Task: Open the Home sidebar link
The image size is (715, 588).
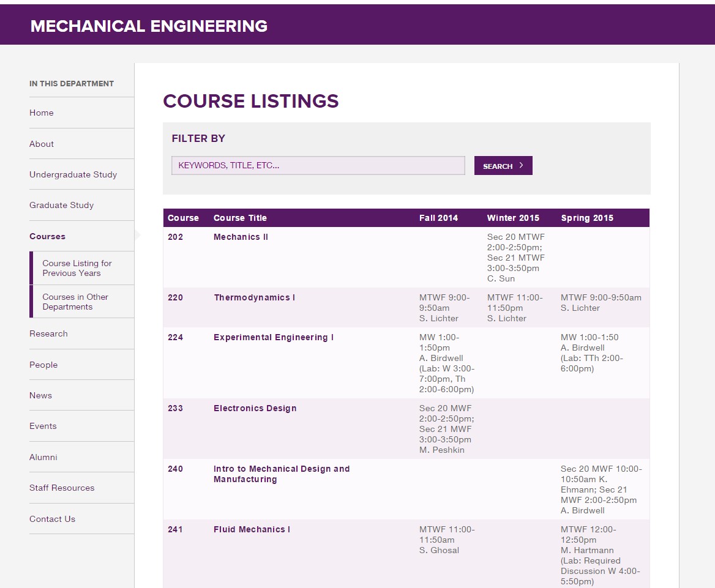Action: (x=42, y=113)
